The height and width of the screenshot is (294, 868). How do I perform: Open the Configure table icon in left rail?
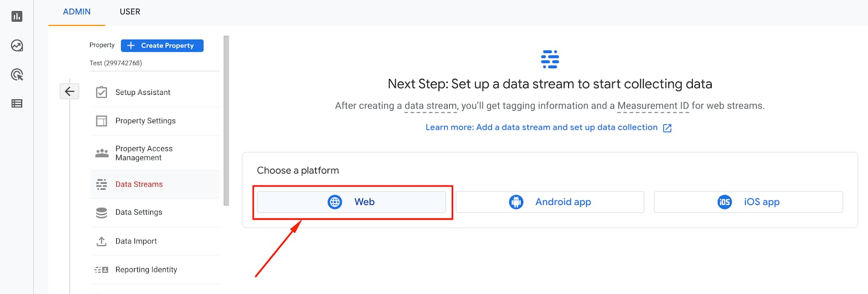tap(17, 104)
